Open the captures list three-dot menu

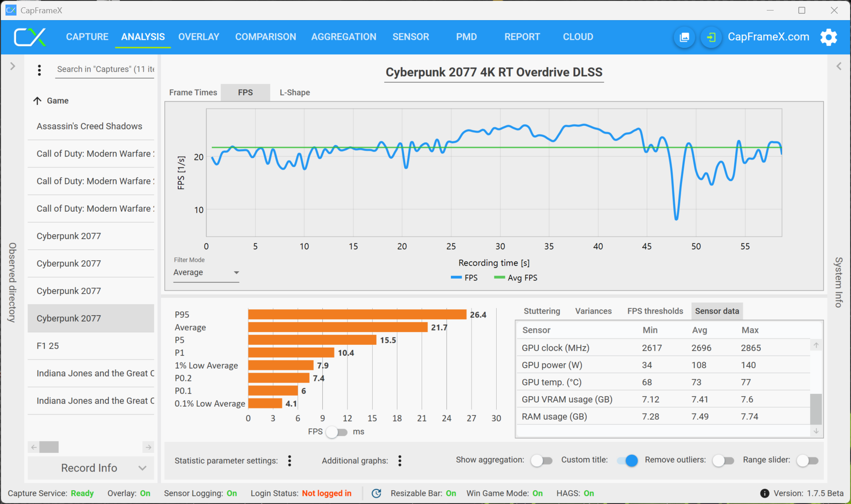(x=39, y=70)
